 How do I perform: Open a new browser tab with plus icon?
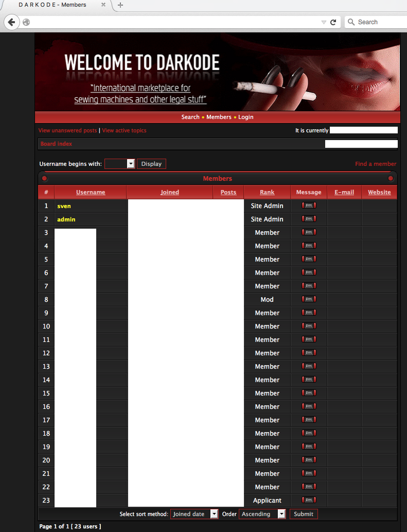(120, 5)
